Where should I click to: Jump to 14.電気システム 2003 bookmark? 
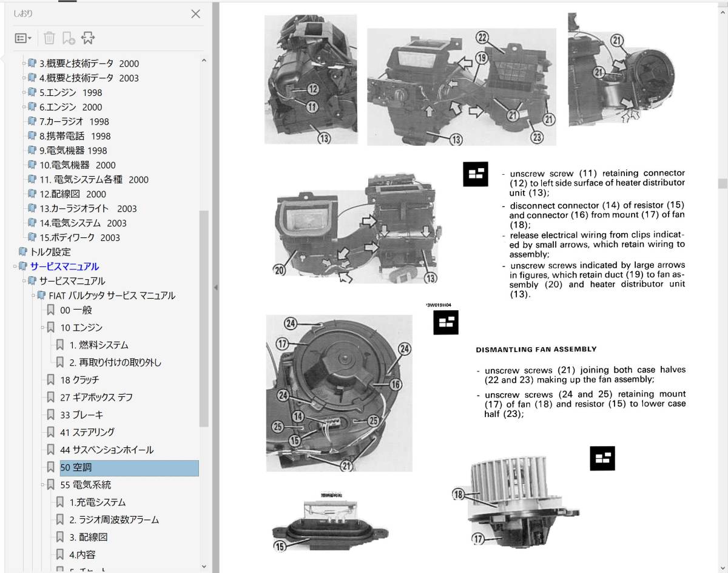pyautogui.click(x=83, y=223)
